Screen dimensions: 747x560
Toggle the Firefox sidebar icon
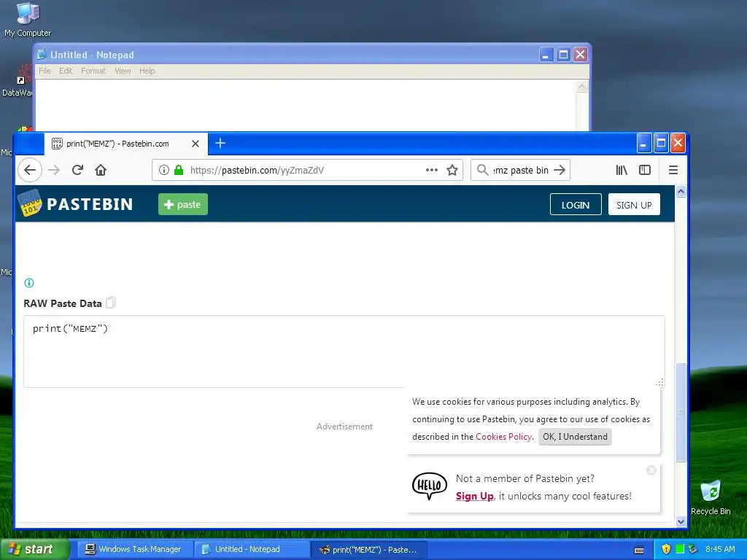coord(645,170)
